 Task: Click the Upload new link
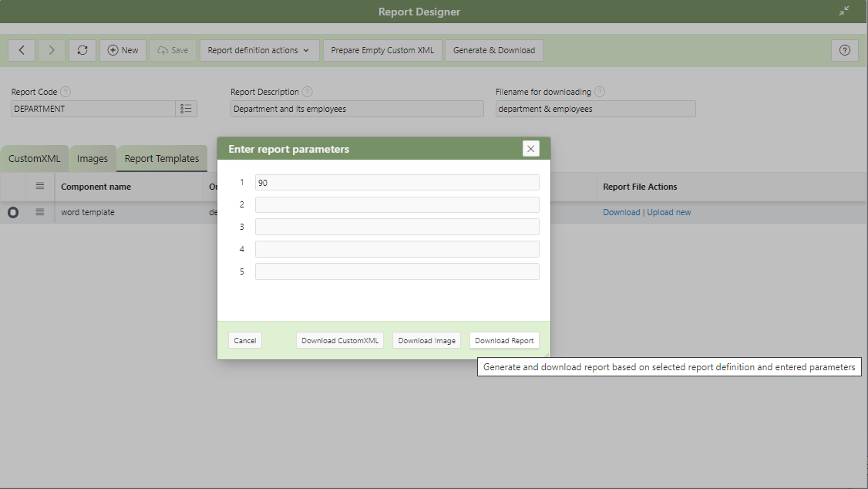(x=668, y=212)
